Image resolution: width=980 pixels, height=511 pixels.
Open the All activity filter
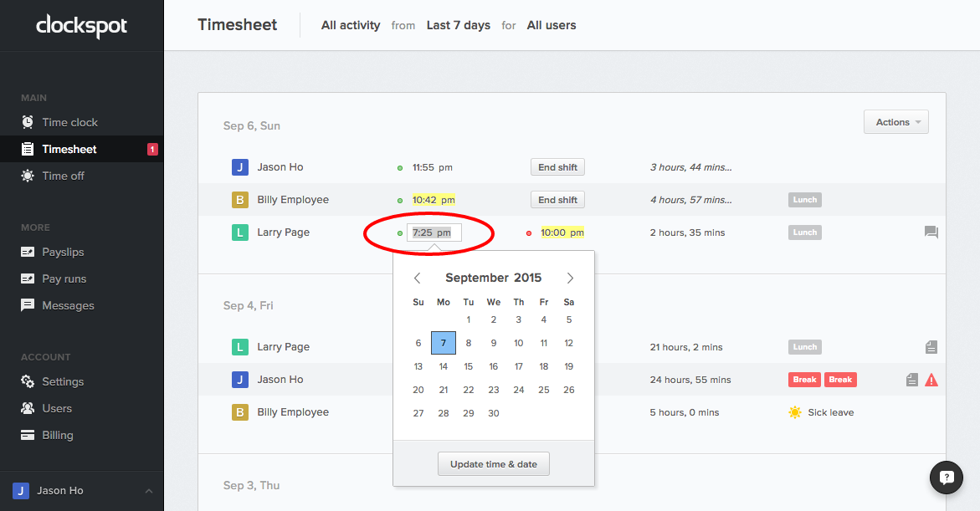point(351,26)
